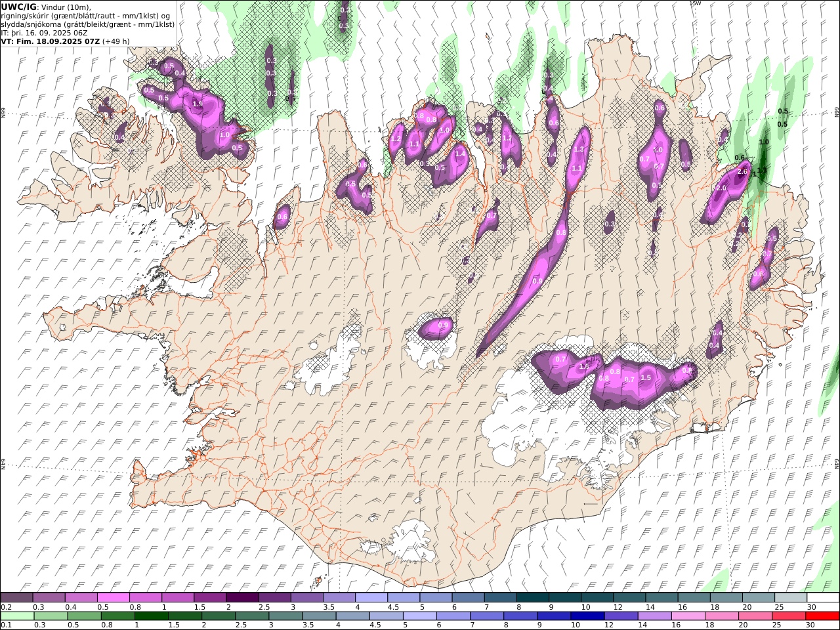
Task: Click the '15W' longitude label
Action: tap(696, 3)
